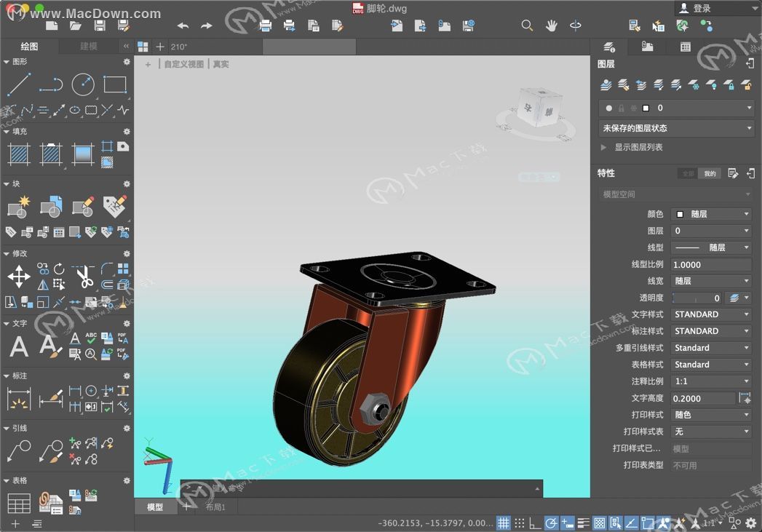Image resolution: width=762 pixels, height=532 pixels.
Task: Toggle layer 0 on/off dot
Action: (609, 108)
